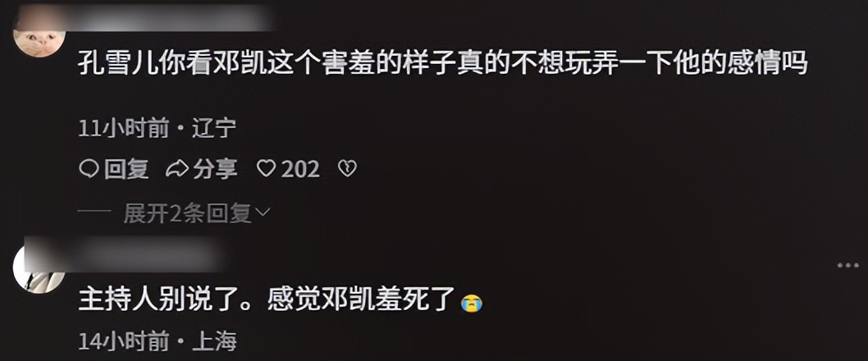Click the crying emoji in the second comment
Screen dimensions: 868x361
pos(472,302)
